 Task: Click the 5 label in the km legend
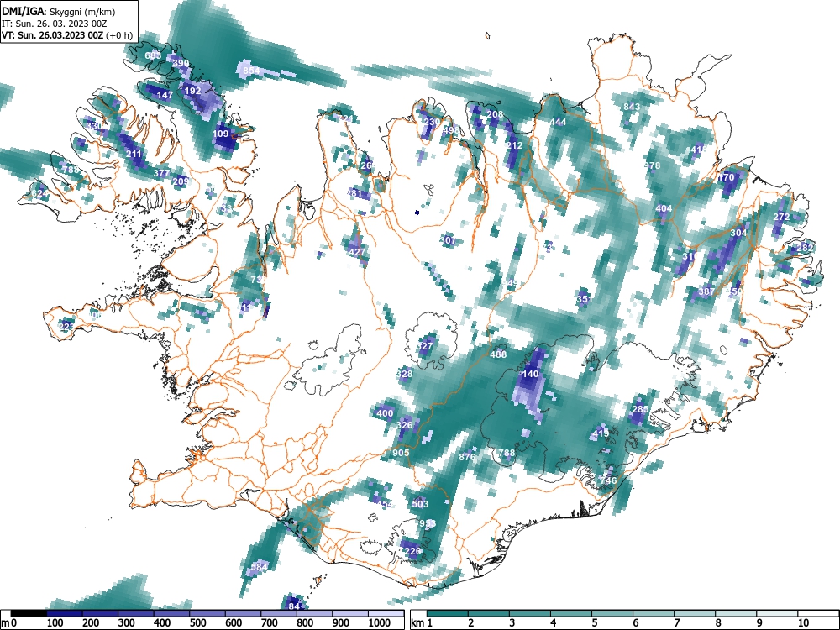coord(594,623)
